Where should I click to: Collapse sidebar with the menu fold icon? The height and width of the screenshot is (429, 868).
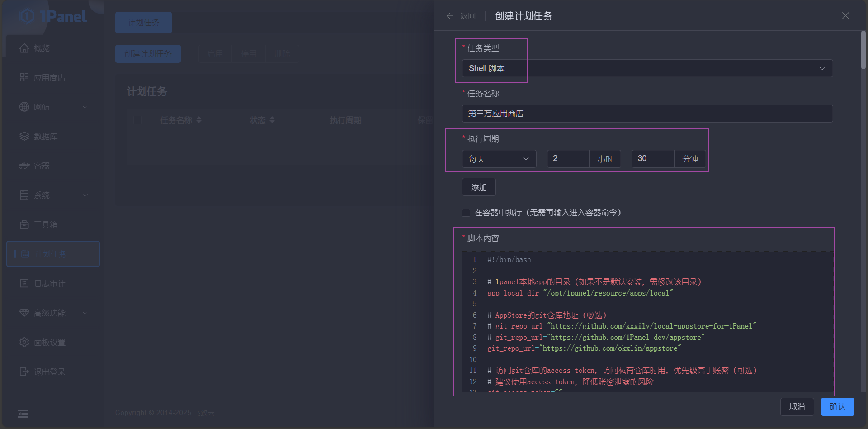pos(23,414)
